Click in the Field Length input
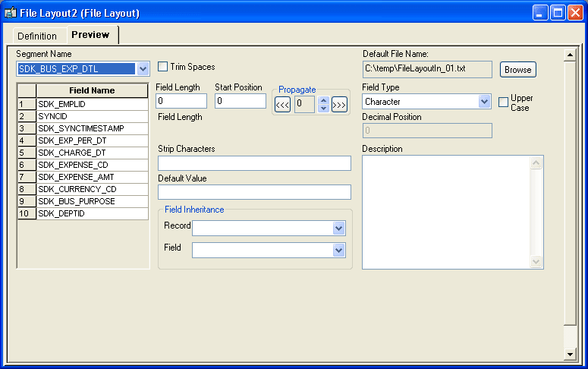Screen dimensions: 588x369 181,101
